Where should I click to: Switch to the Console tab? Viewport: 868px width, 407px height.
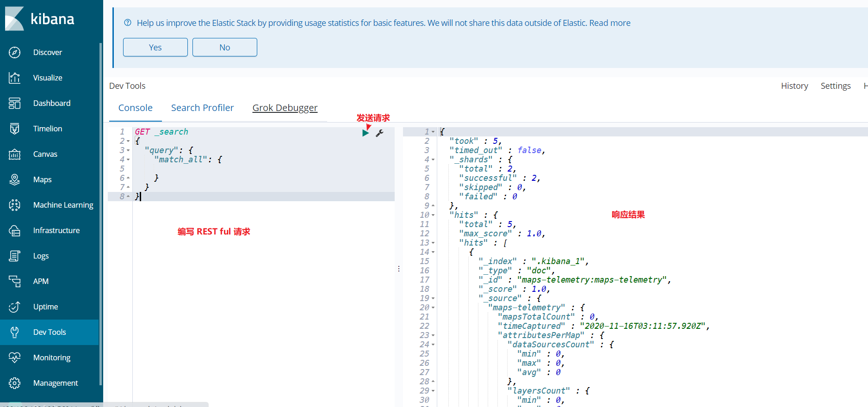click(136, 108)
